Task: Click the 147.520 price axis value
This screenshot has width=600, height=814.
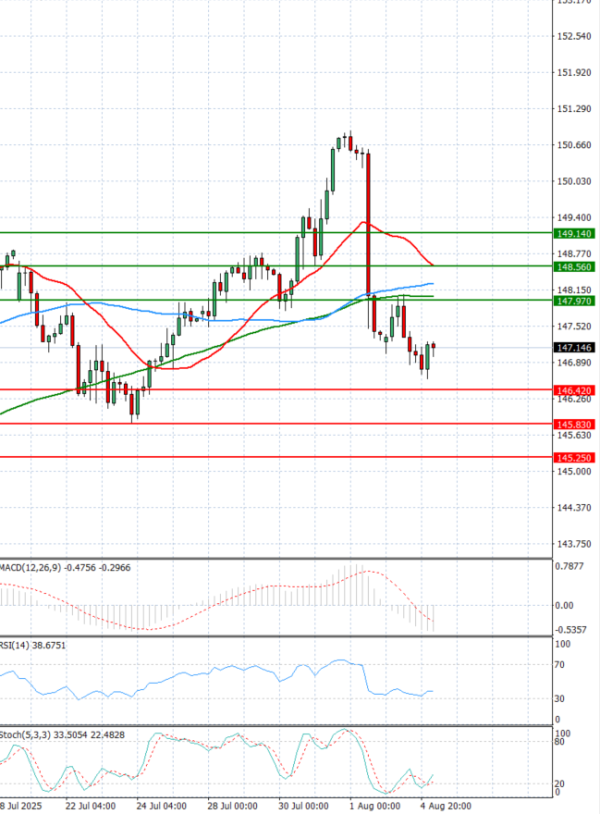Action: click(574, 327)
